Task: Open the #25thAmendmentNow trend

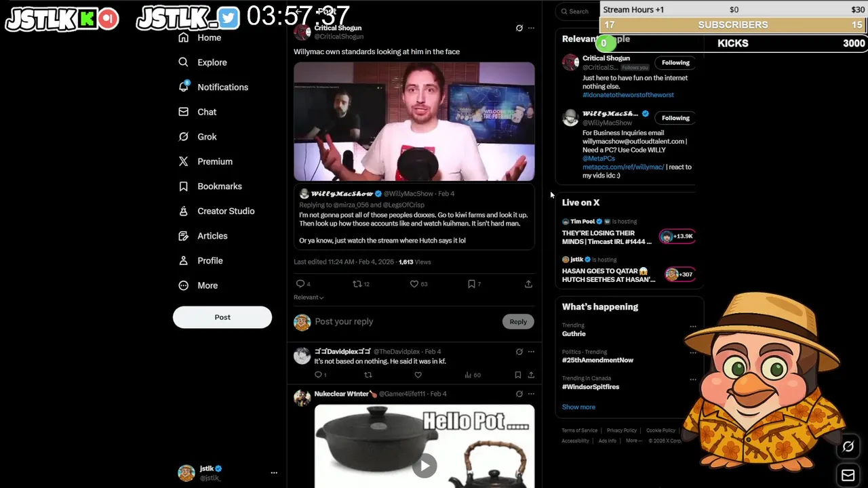Action: coord(597,361)
